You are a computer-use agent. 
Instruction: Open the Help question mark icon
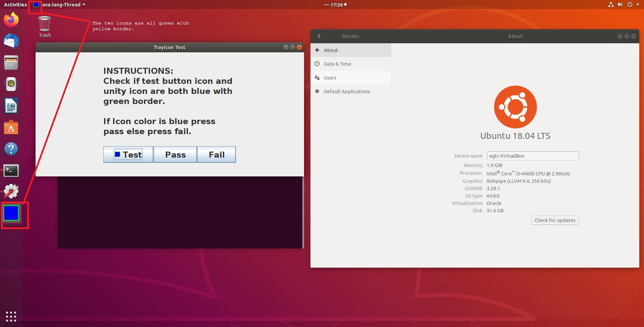tap(11, 149)
